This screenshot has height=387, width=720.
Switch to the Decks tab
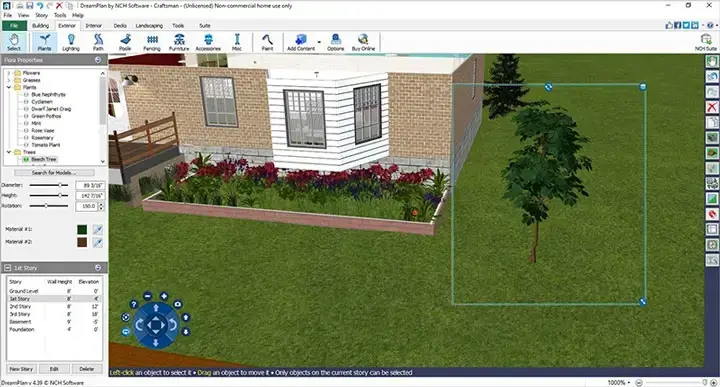[x=120, y=26]
